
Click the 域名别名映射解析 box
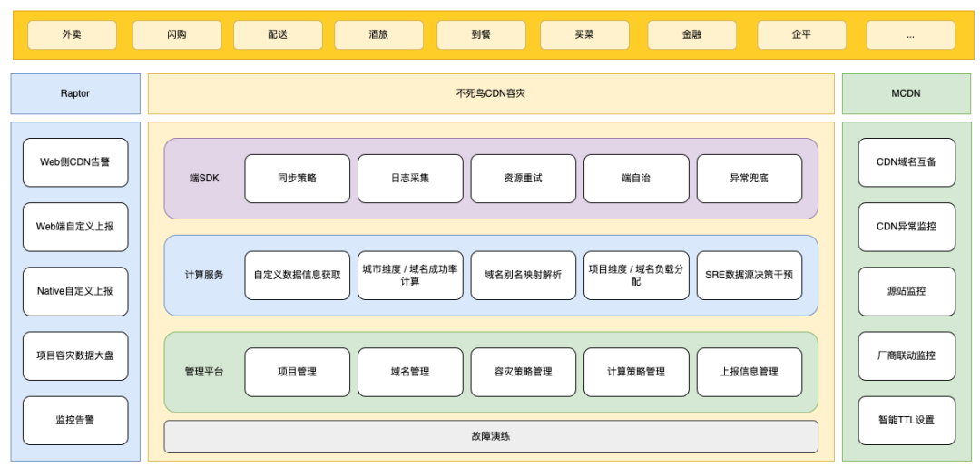[523, 275]
